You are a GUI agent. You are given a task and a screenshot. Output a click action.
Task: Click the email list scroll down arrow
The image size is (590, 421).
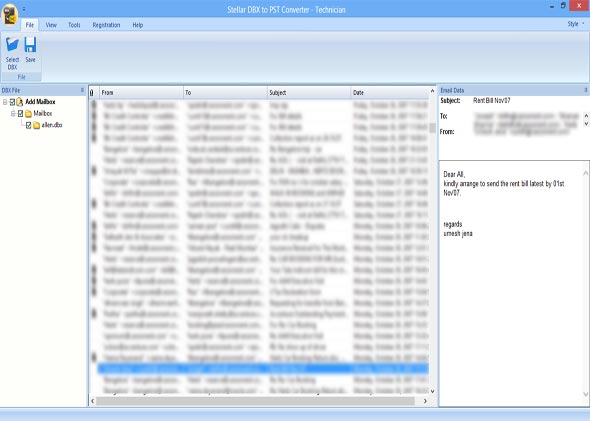pos(432,391)
